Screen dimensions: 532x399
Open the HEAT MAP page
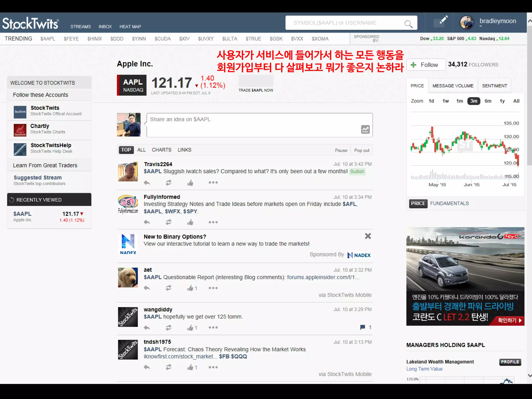[x=130, y=26]
